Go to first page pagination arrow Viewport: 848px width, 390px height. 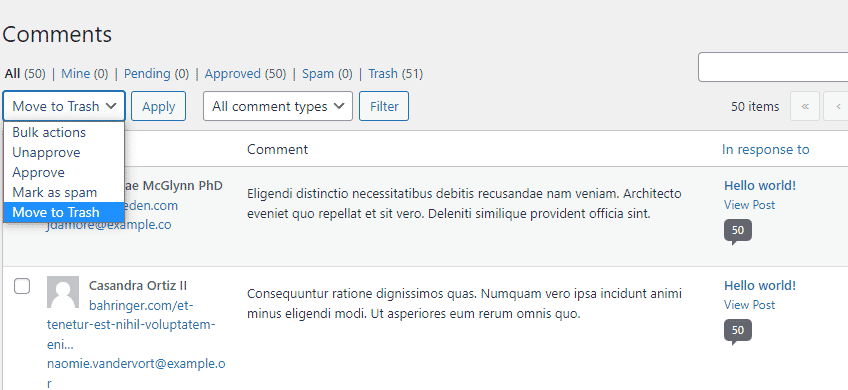click(x=805, y=107)
